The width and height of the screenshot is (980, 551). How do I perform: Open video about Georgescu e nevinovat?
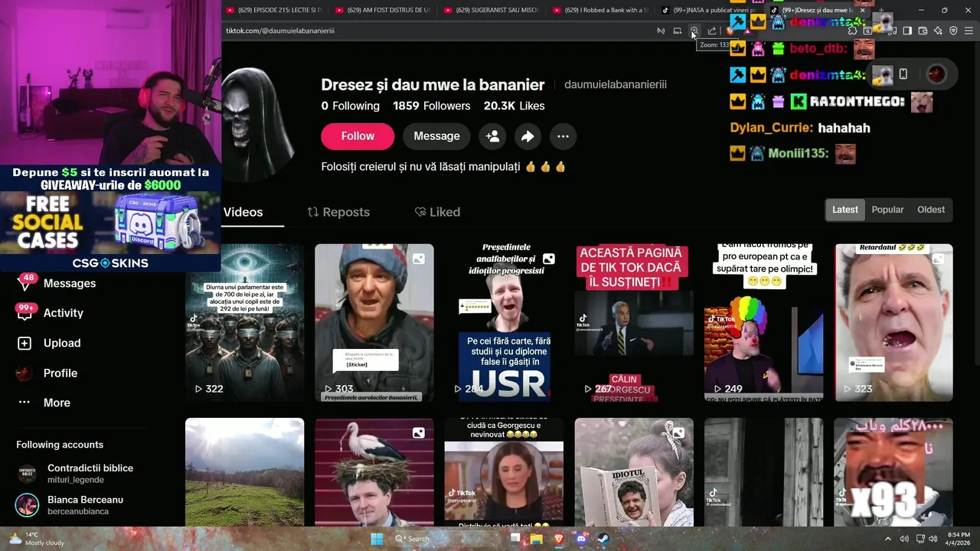click(x=504, y=472)
